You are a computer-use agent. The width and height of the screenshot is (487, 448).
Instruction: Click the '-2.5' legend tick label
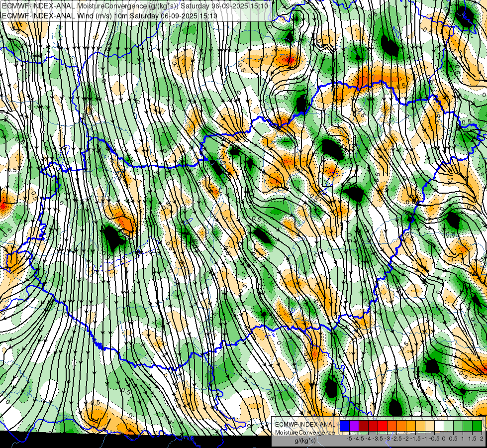coord(396,439)
